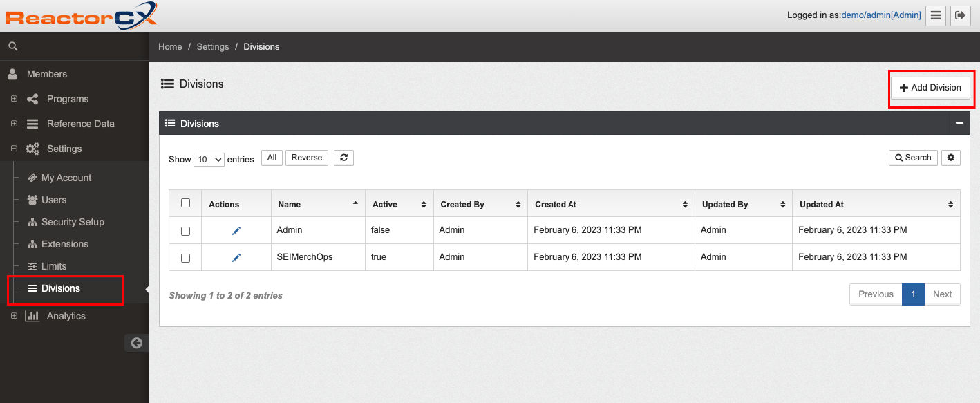Select Users from Settings menu
The height and width of the screenshot is (403, 980).
point(54,200)
